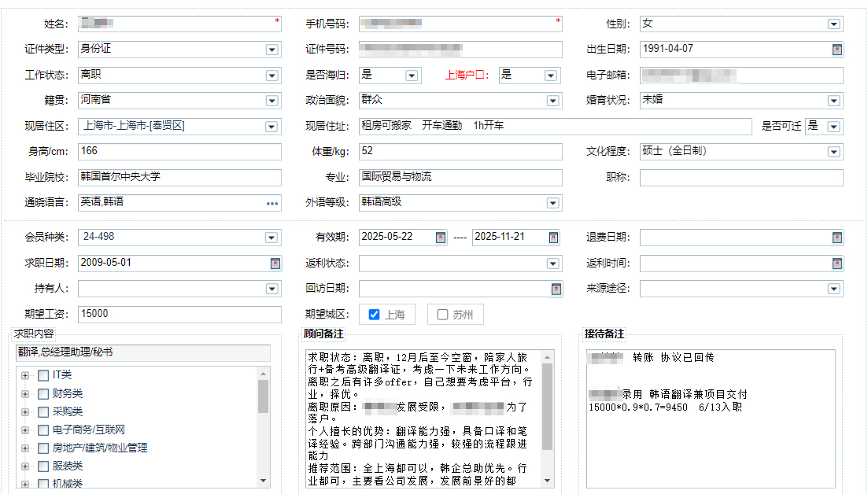Check the 苏州 期望城区 checkbox

tap(442, 315)
